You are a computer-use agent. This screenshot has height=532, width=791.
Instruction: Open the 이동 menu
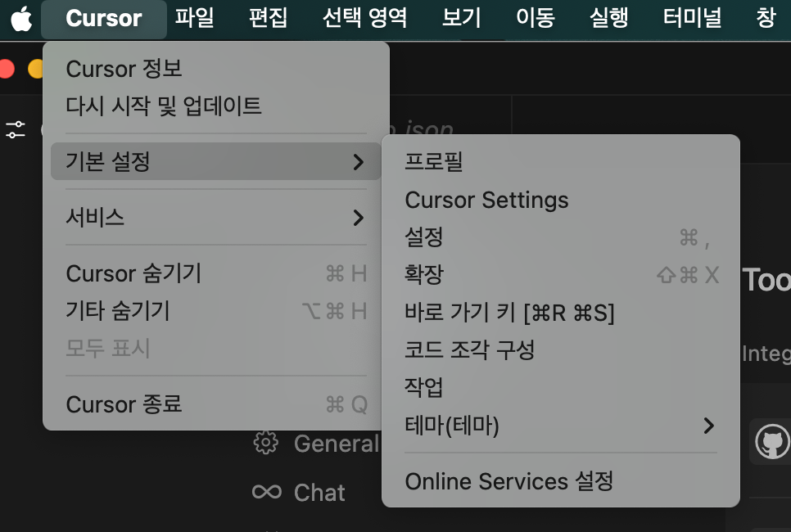tap(536, 18)
